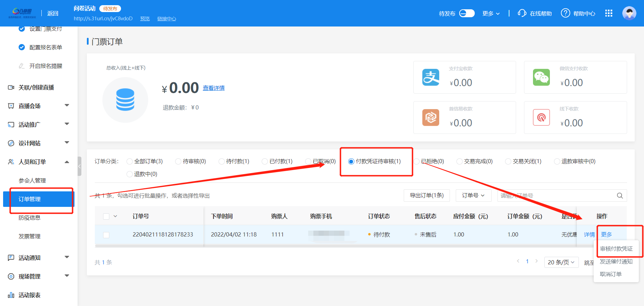The width and height of the screenshot is (644, 306).
Task: Go to the next page arrow
Action: pos(536,261)
